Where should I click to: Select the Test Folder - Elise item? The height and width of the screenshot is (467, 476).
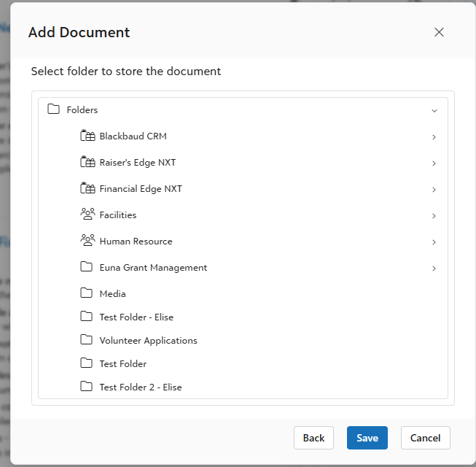(x=136, y=317)
